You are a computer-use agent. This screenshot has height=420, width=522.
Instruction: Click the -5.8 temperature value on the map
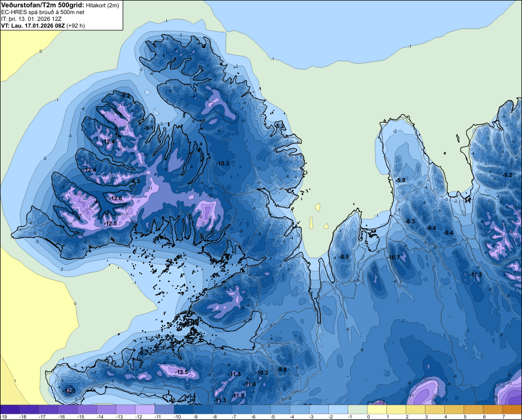click(x=400, y=180)
